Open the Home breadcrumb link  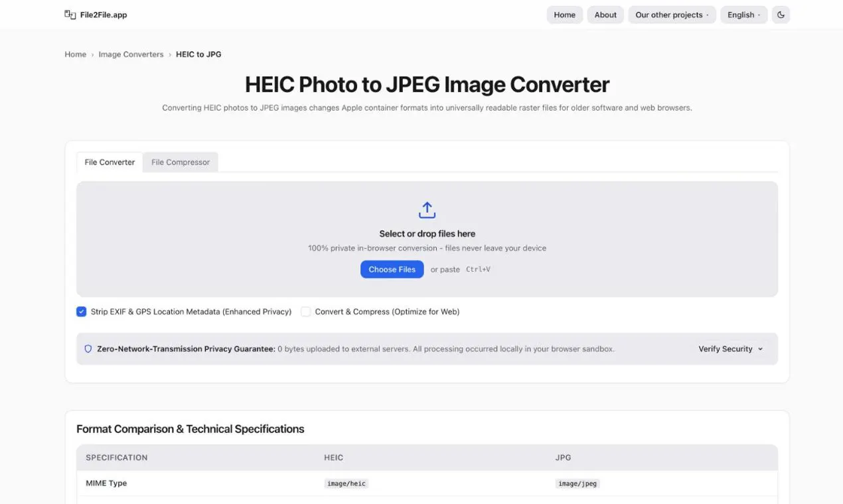click(75, 54)
